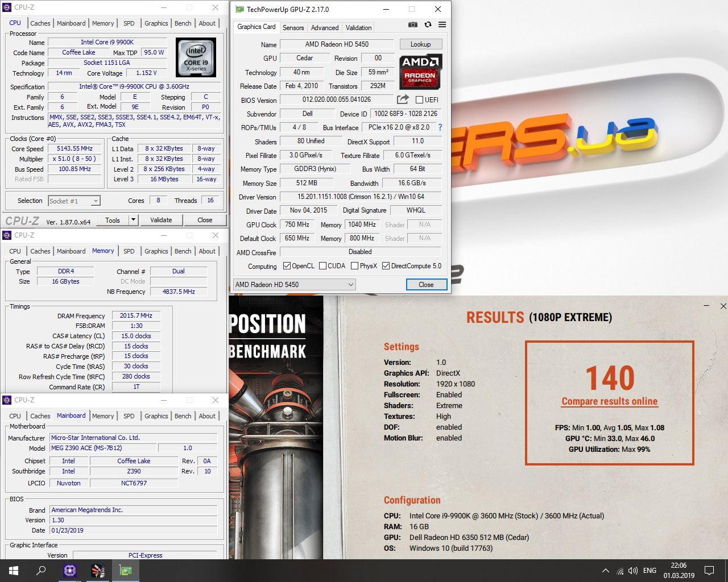
Task: Click Tools button in CPU-Z
Action: (x=113, y=220)
